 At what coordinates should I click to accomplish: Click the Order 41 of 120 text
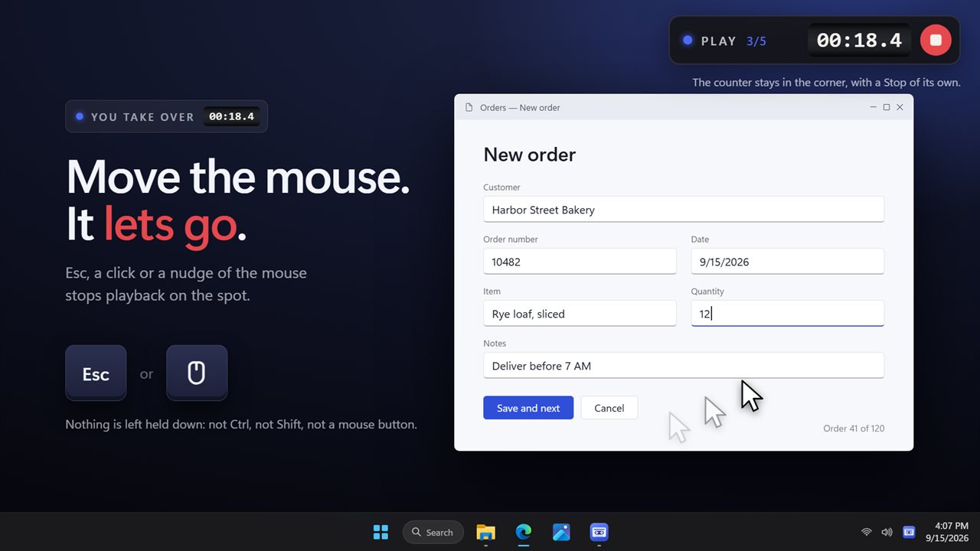coord(854,429)
